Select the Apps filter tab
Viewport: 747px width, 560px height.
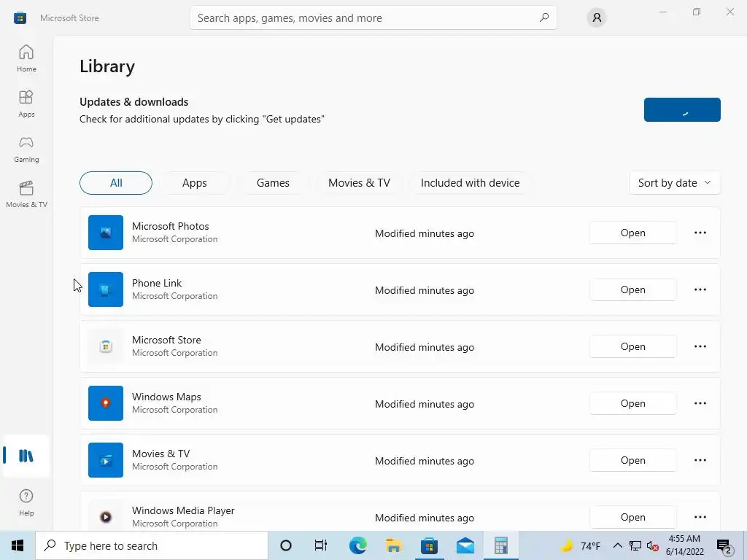194,183
